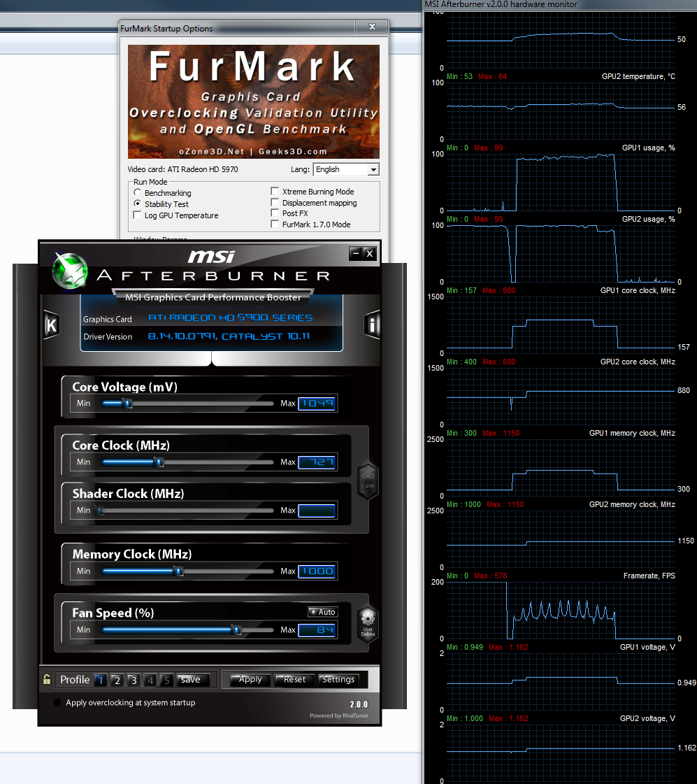Click the Core Clock slider handle
This screenshot has height=784, width=697.
pos(159,462)
